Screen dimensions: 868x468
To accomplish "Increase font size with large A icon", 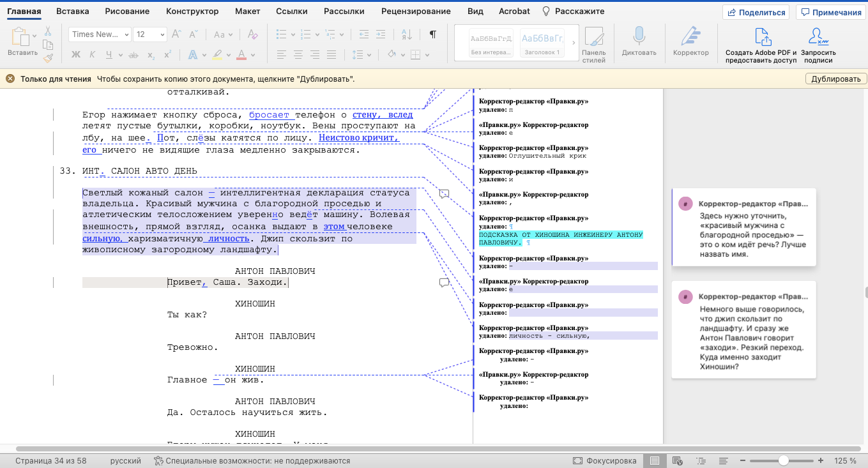I will tap(177, 34).
